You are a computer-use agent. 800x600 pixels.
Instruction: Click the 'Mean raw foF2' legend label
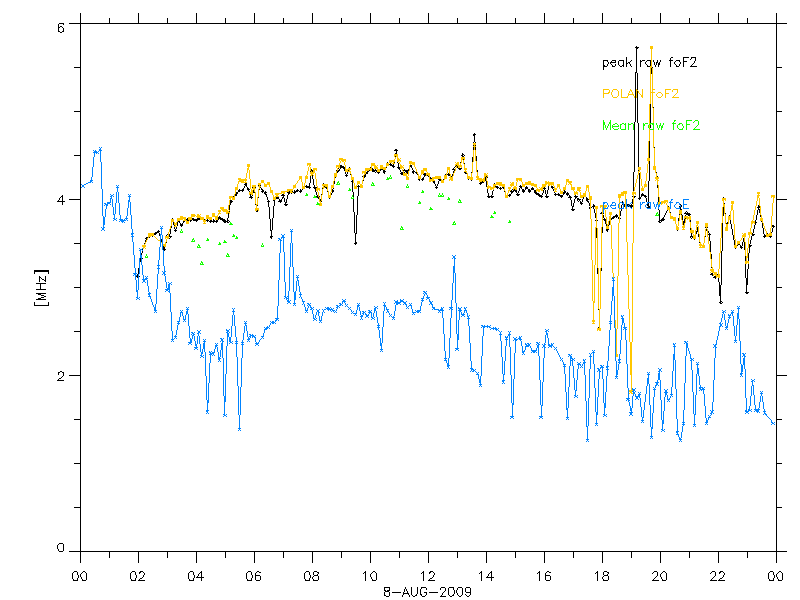(x=651, y=126)
